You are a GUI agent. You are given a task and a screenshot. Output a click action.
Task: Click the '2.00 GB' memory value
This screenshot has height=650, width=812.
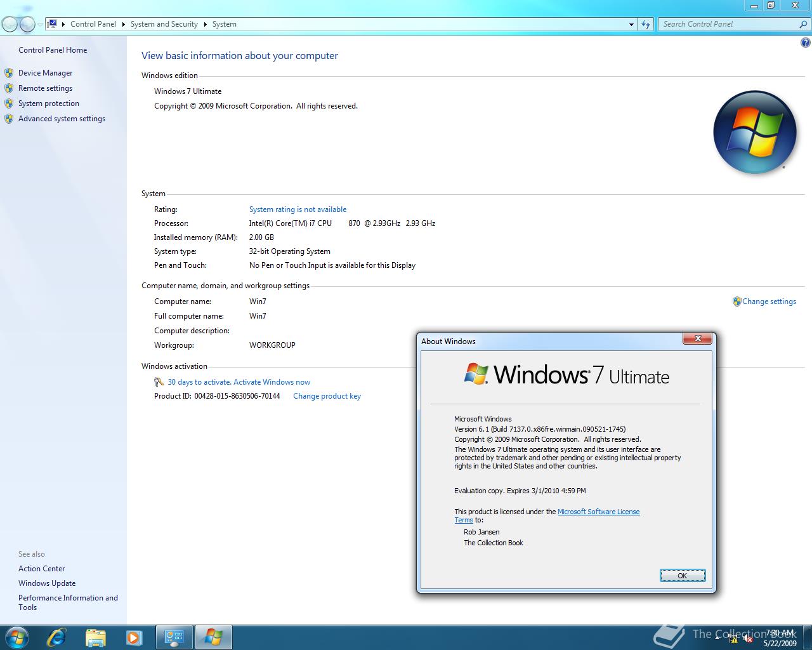pos(261,237)
